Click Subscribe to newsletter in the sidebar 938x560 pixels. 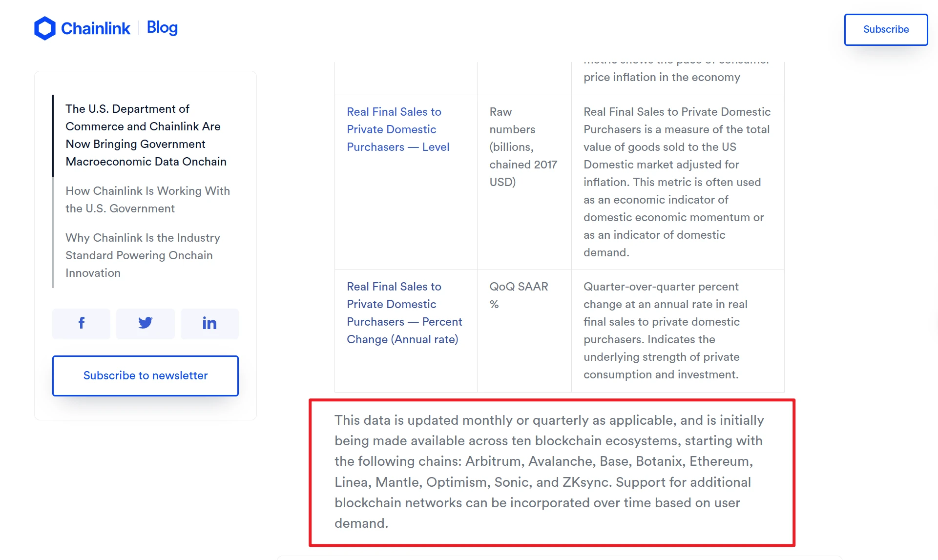tap(145, 375)
